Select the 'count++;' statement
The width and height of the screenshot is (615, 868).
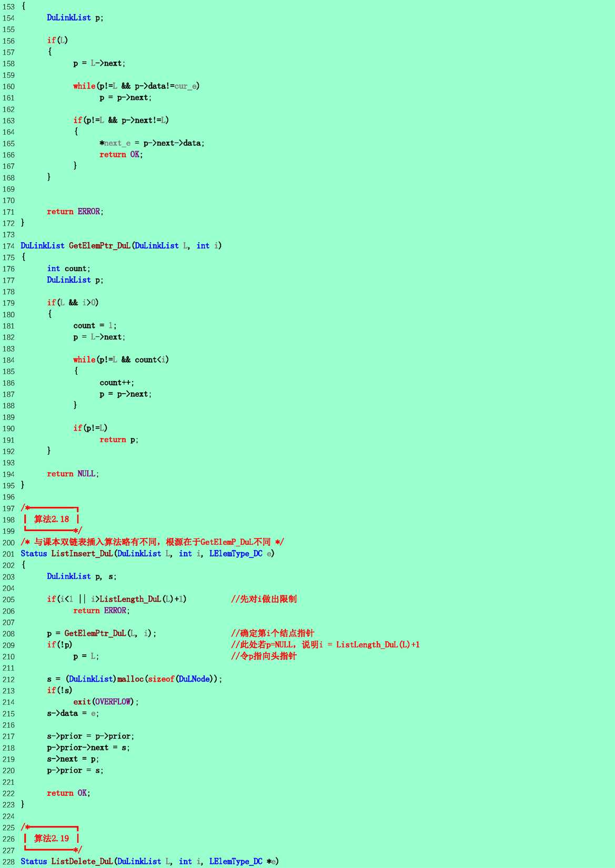(117, 383)
